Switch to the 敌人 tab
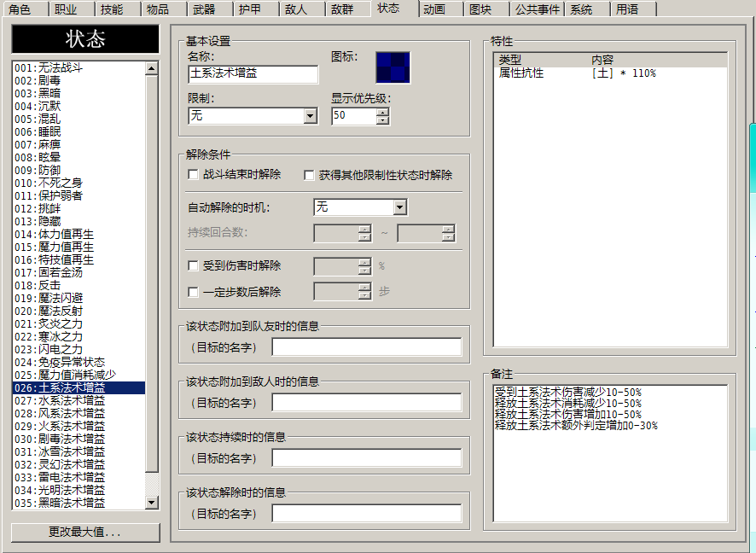The width and height of the screenshot is (756, 553). coord(301,9)
